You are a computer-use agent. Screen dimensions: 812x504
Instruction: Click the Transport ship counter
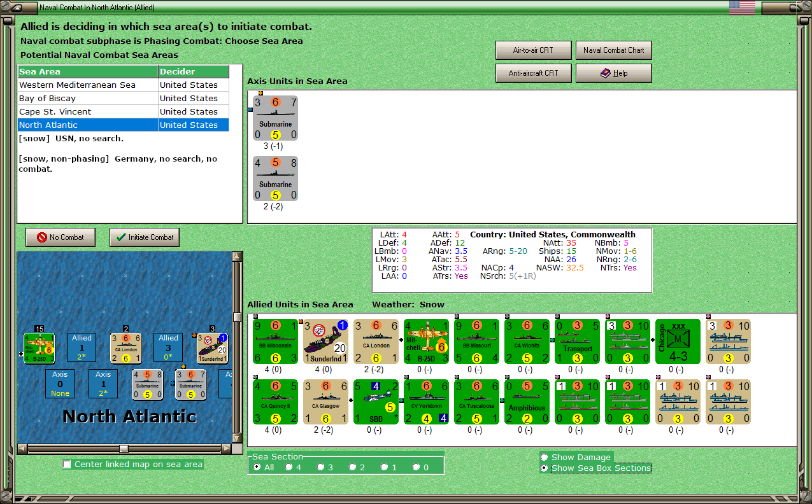coord(577,342)
